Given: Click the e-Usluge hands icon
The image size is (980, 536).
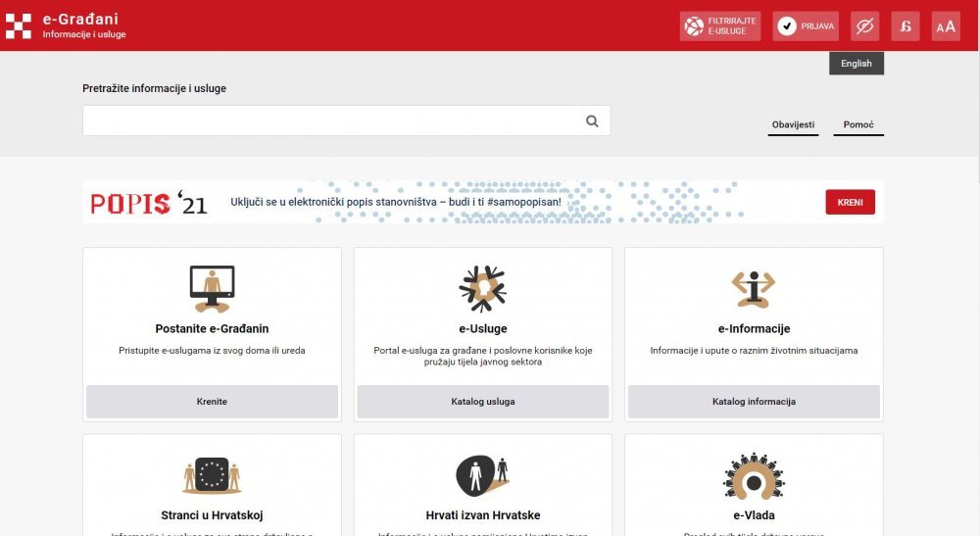Looking at the screenshot, I should click(x=482, y=289).
